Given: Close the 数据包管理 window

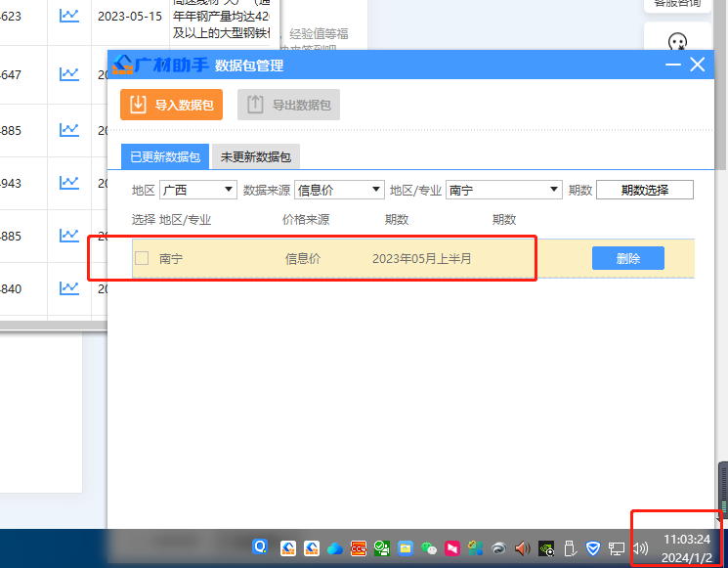Looking at the screenshot, I should [x=698, y=65].
